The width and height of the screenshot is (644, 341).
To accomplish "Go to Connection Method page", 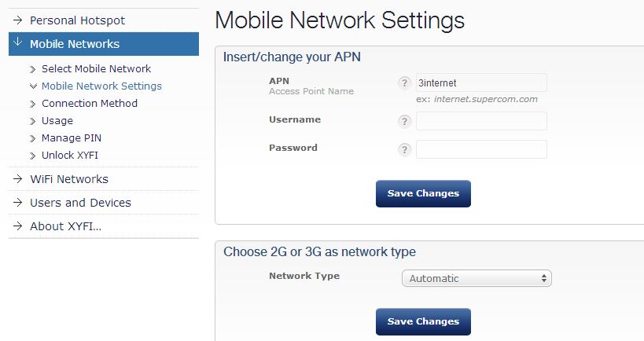I will coord(90,104).
